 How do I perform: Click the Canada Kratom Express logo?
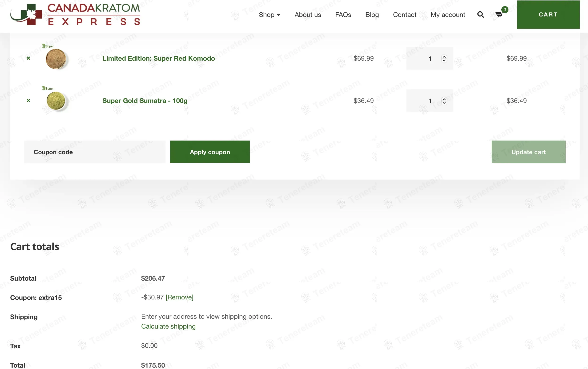[75, 14]
